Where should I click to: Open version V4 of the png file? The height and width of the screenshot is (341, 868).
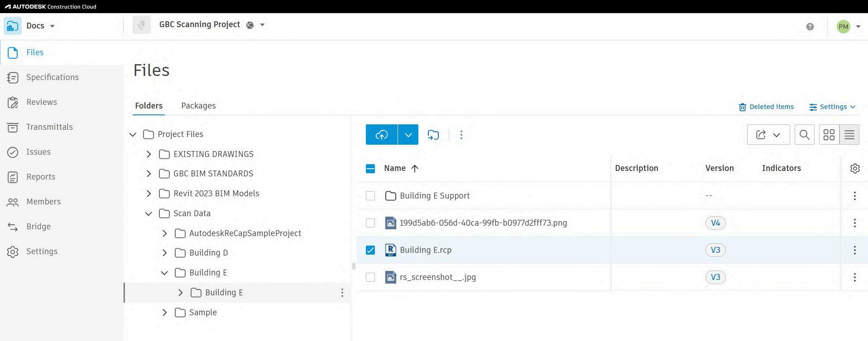715,223
